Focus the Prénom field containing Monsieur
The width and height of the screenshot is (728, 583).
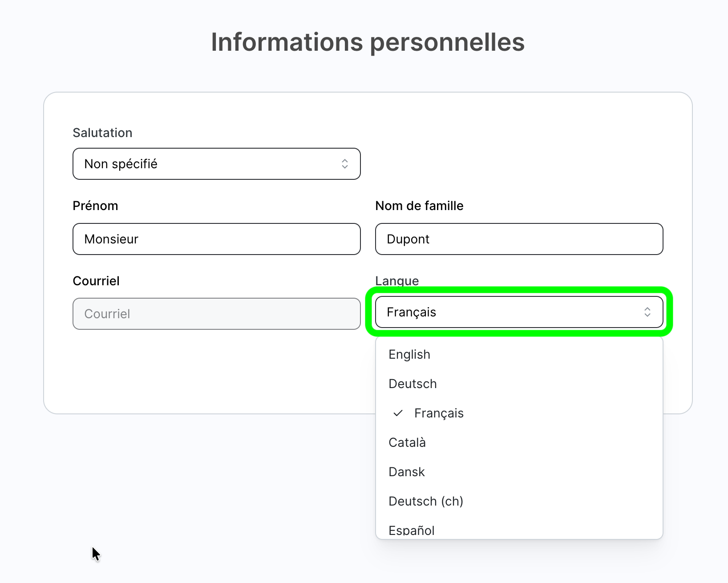216,239
